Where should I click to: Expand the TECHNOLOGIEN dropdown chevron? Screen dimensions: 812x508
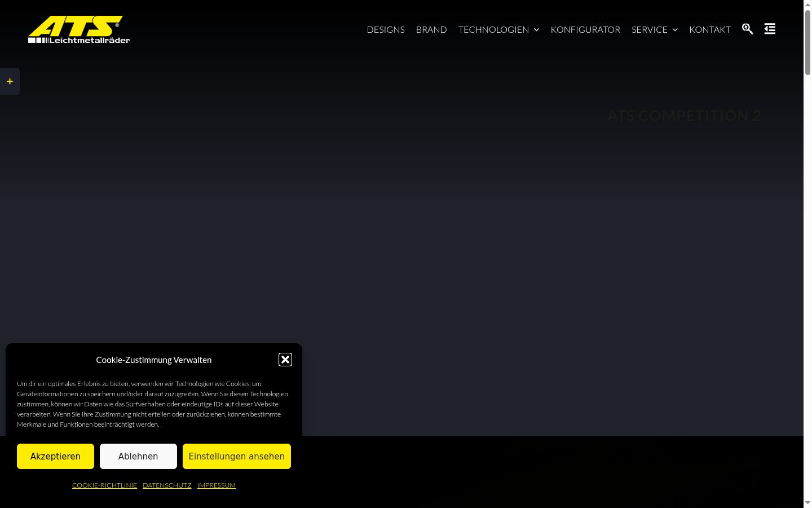tap(536, 30)
